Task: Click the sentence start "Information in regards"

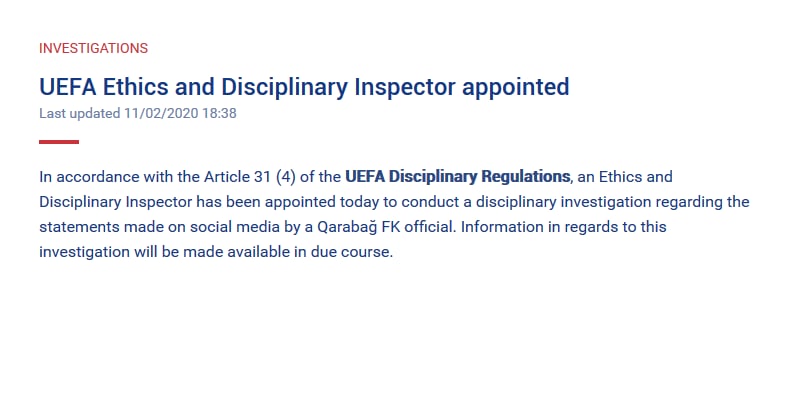Action: 527,226
